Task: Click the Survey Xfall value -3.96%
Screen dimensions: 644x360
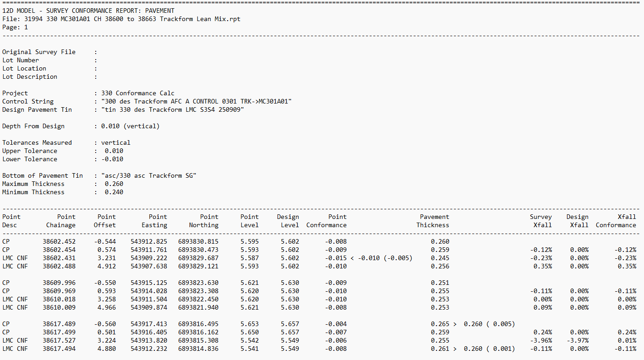Action: click(x=541, y=340)
